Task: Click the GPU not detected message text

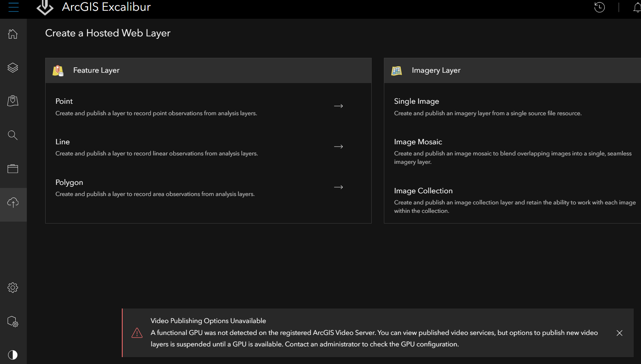Action: tap(374, 338)
